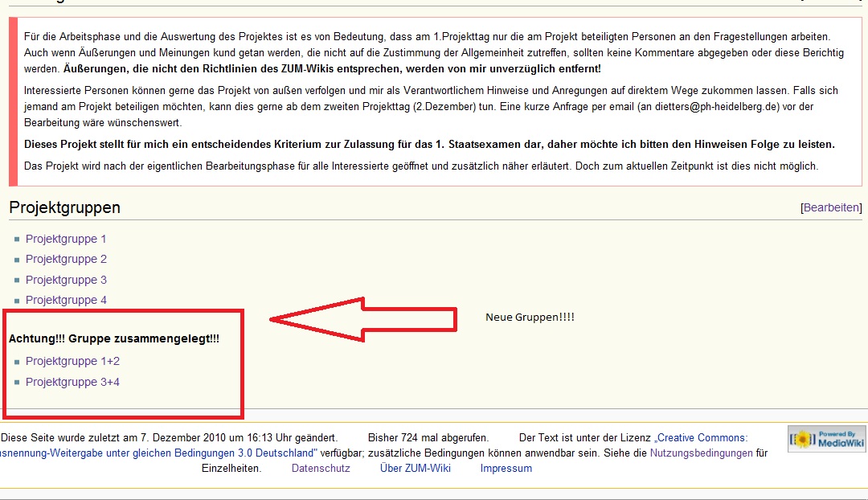Select the Projektgruppe 4 link
The height and width of the screenshot is (500, 868).
click(66, 300)
